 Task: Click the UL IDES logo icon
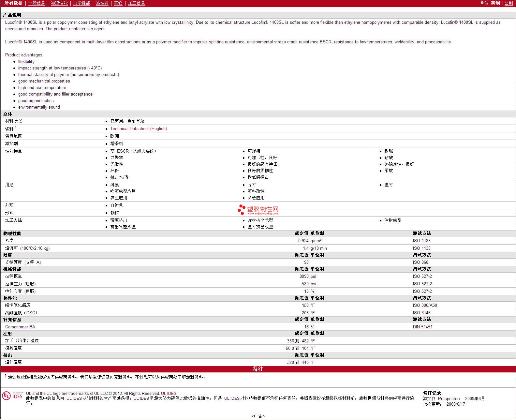[x=13, y=396]
